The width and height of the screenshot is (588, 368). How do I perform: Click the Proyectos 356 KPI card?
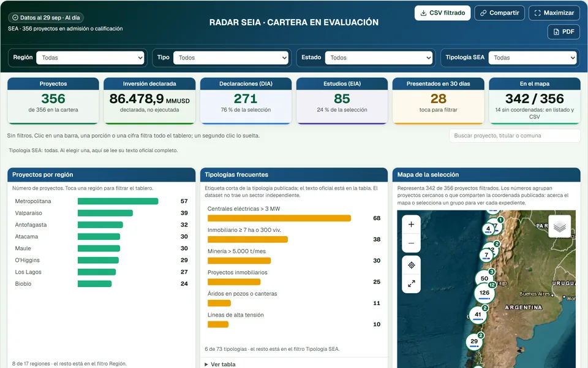click(53, 101)
